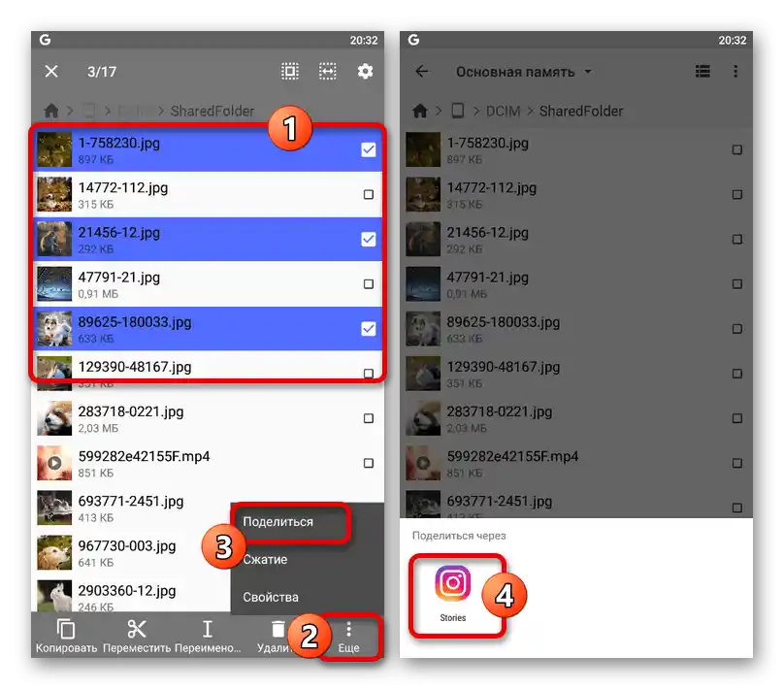Viewport: 784px width, 689px height.
Task: Tap Google G icon in right status bar
Action: [413, 40]
